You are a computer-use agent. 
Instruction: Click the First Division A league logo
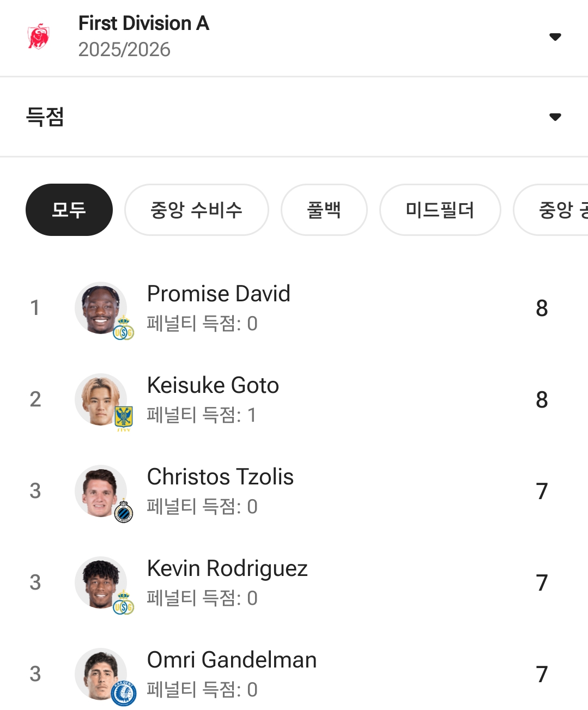pos(39,37)
